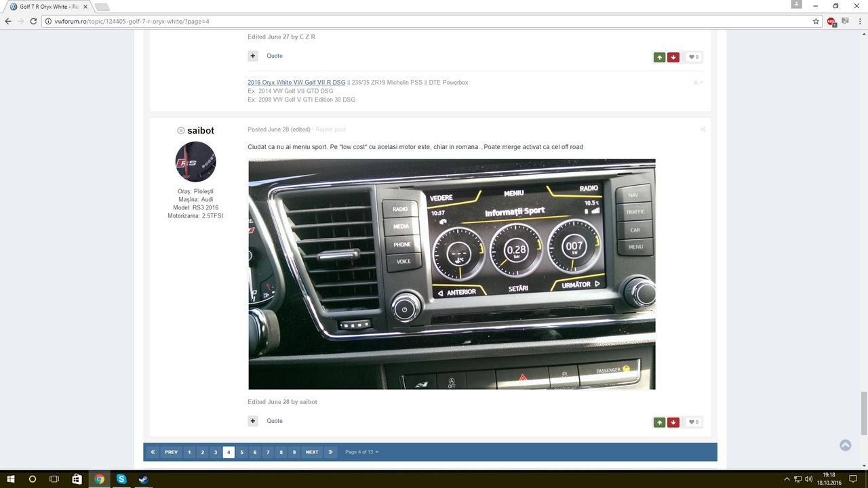Image resolution: width=868 pixels, height=488 pixels.
Task: Go to page 5 in pagination
Action: coord(241,452)
